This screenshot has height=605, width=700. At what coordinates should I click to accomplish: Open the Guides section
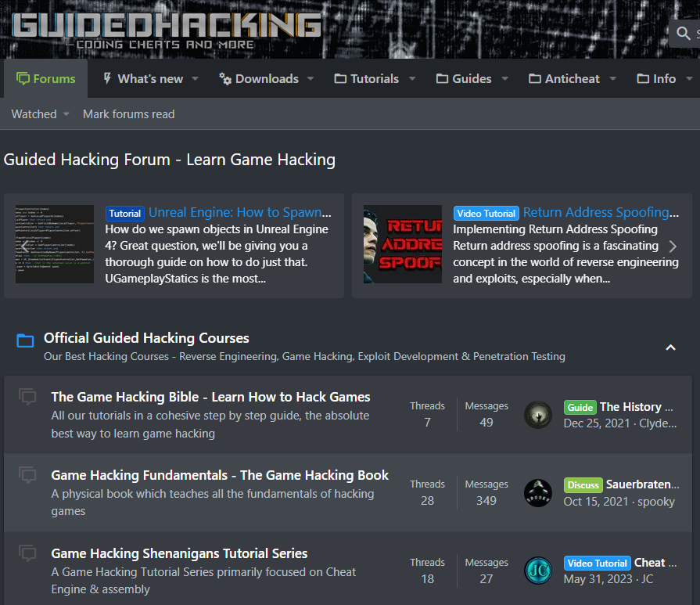point(464,78)
